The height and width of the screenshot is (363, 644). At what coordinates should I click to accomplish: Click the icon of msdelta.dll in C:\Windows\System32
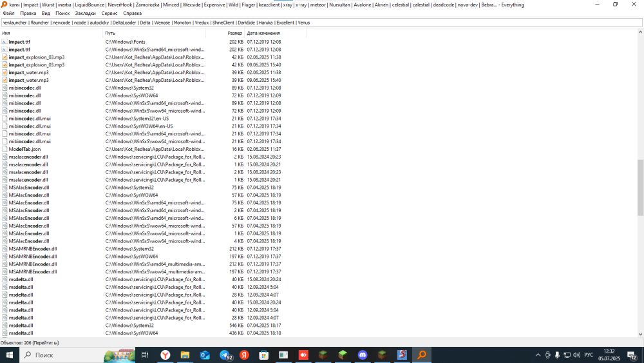point(5,326)
